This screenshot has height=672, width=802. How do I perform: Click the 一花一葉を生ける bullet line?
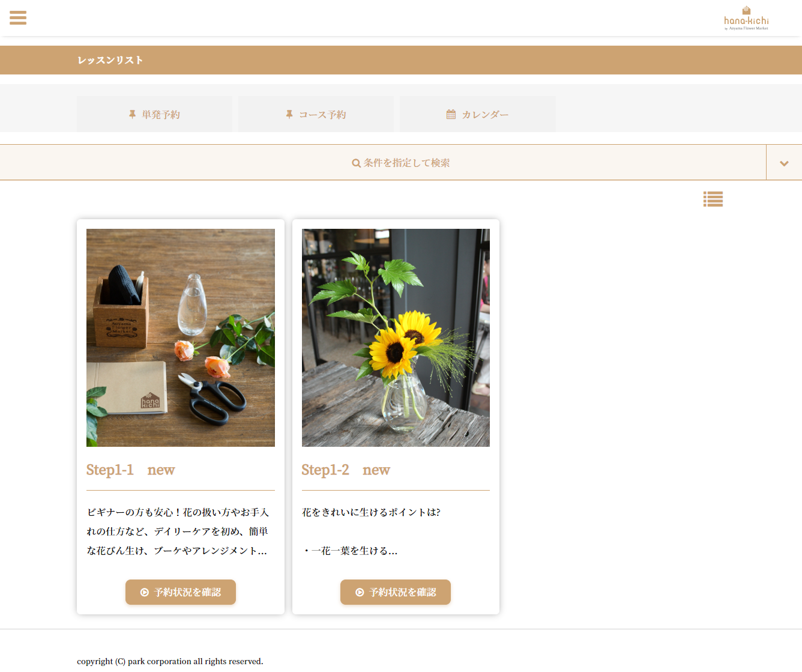click(351, 551)
